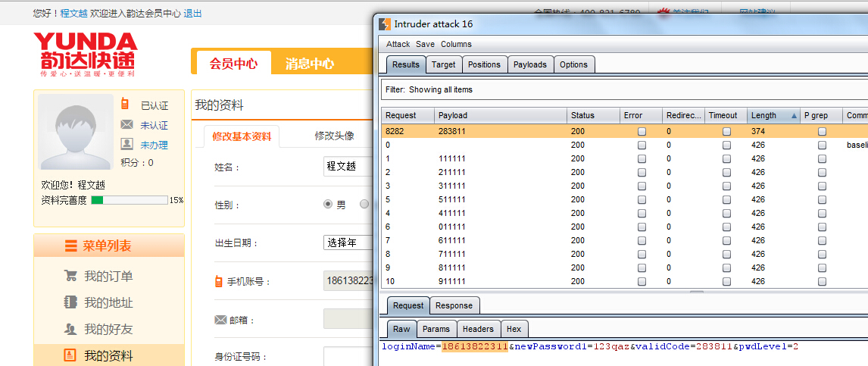The image size is (868, 366).
Task: Select the Results tab
Action: 406,64
